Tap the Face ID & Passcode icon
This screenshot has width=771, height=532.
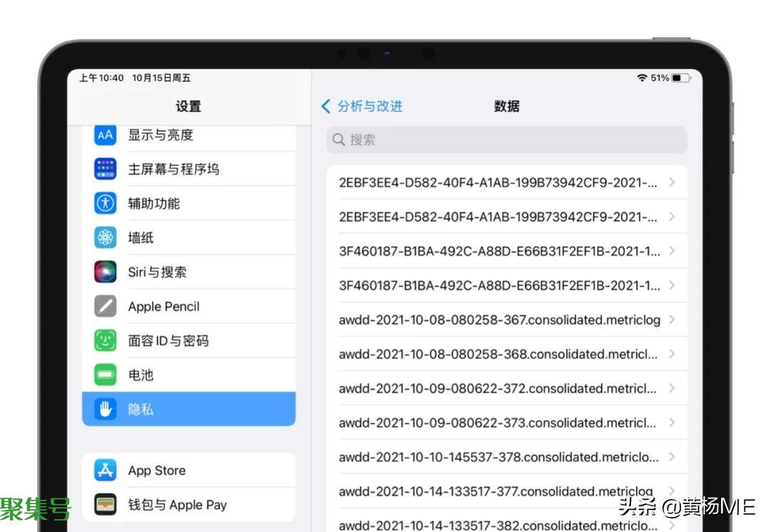(106, 341)
